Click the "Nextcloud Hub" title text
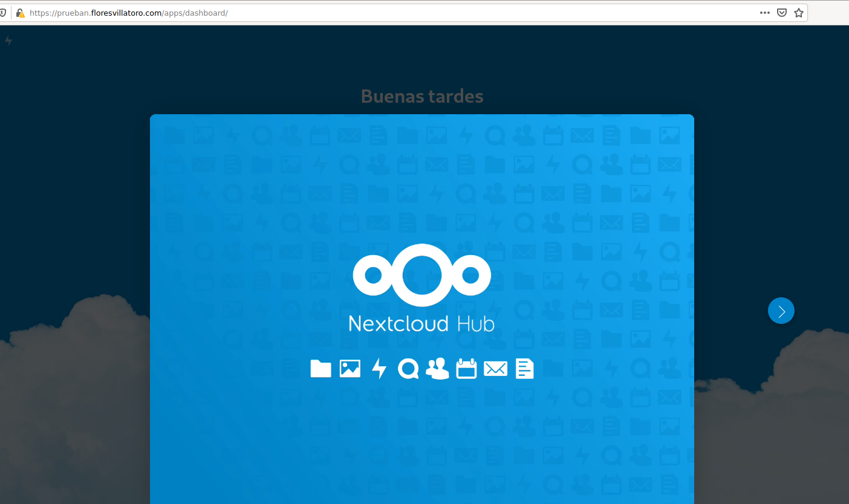 (421, 323)
